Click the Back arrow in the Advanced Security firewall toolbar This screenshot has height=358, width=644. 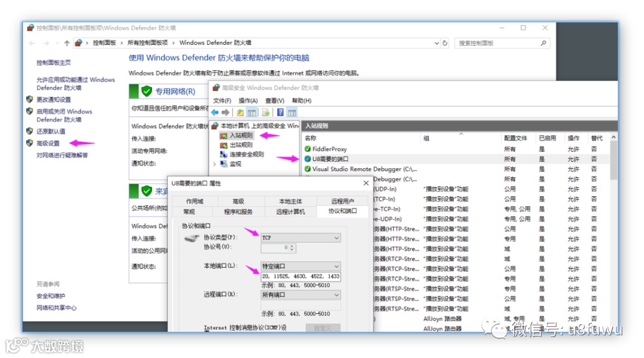coord(215,113)
